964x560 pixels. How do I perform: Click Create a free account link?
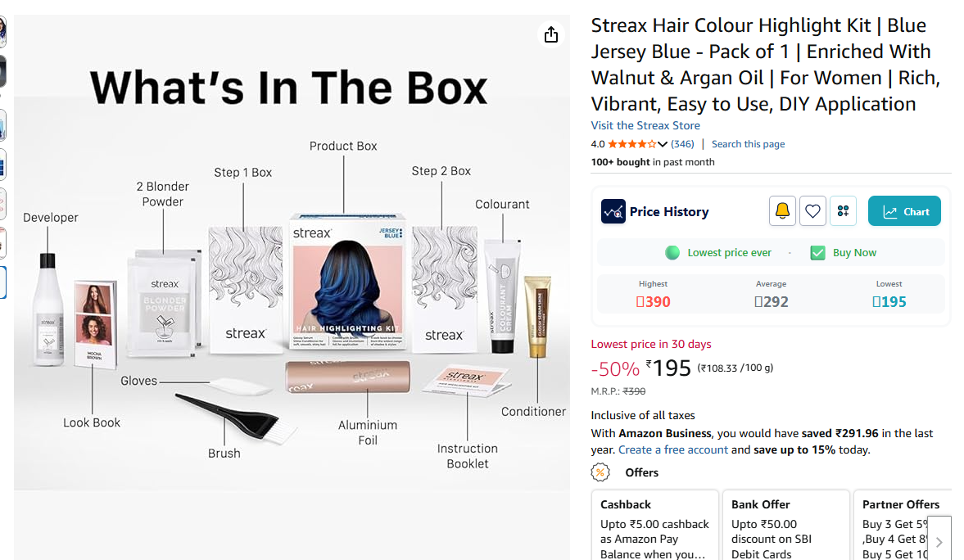coord(672,450)
